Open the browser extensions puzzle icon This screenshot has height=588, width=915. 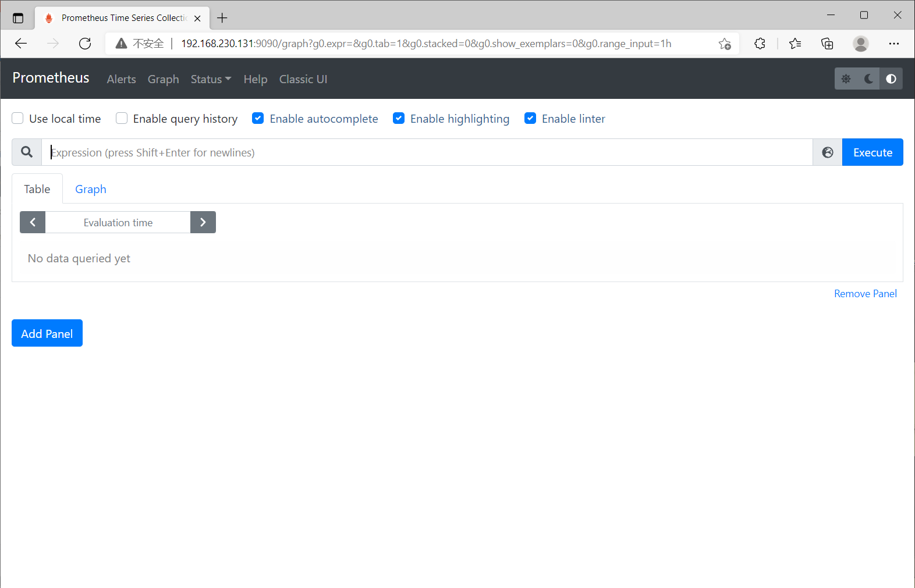click(x=760, y=44)
